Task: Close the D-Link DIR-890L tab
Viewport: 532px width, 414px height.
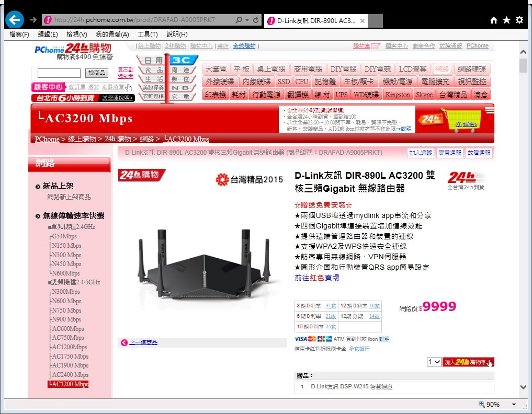Action: click(363, 21)
